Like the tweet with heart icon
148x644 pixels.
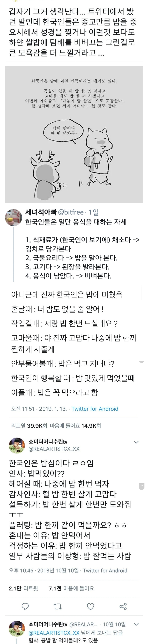(x=90, y=606)
